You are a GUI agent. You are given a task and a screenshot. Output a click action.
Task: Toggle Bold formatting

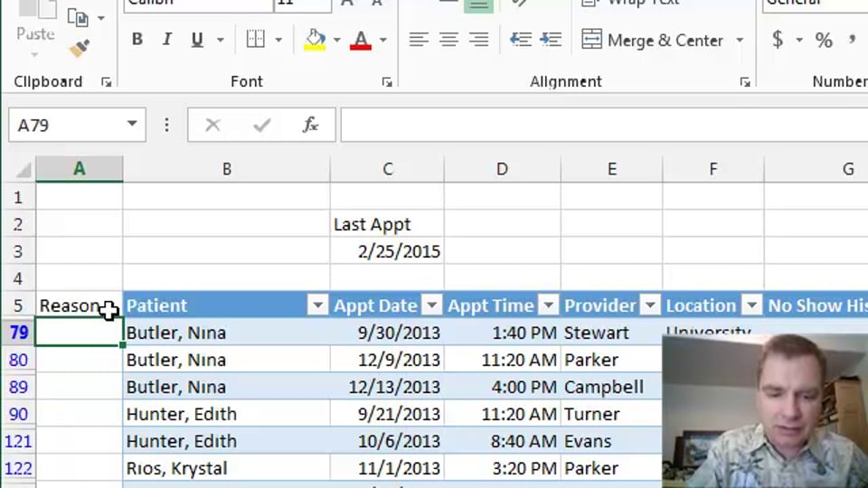pos(137,39)
